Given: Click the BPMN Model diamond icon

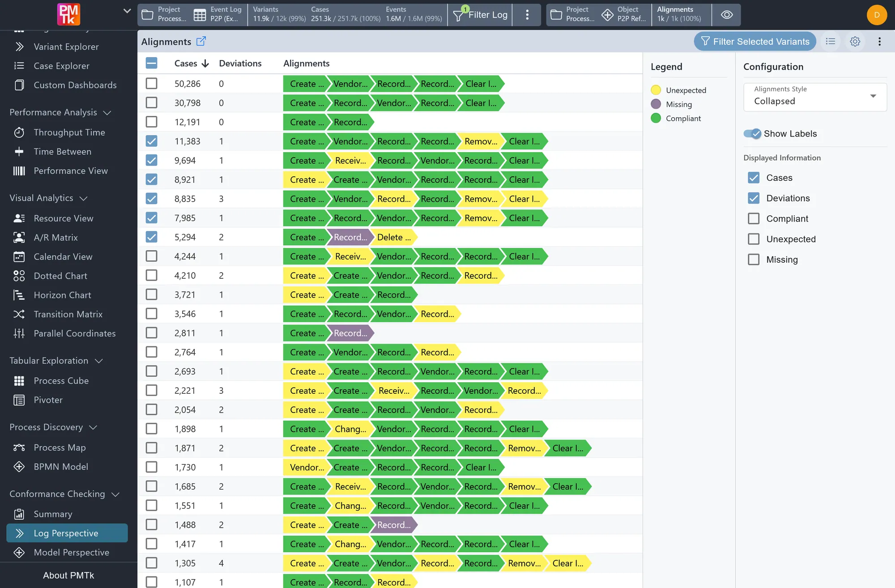Looking at the screenshot, I should click(19, 467).
